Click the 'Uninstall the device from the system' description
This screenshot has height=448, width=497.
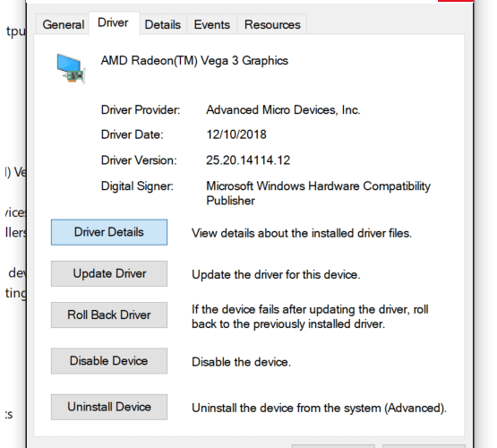tap(319, 408)
